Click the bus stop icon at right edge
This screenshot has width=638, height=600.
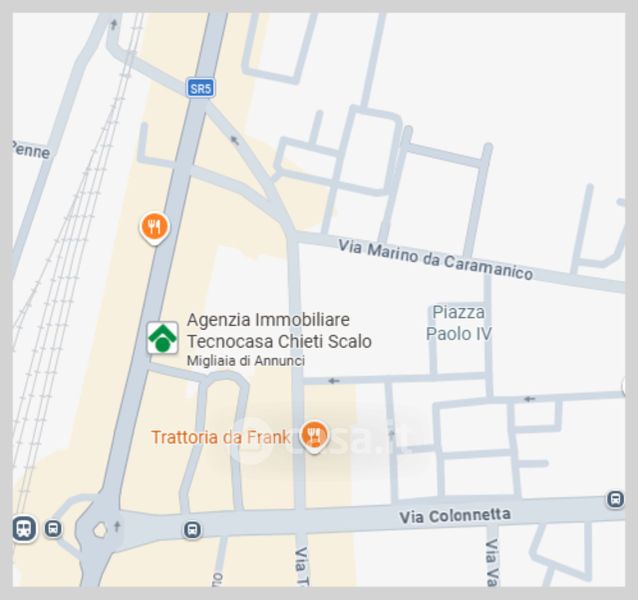615,499
